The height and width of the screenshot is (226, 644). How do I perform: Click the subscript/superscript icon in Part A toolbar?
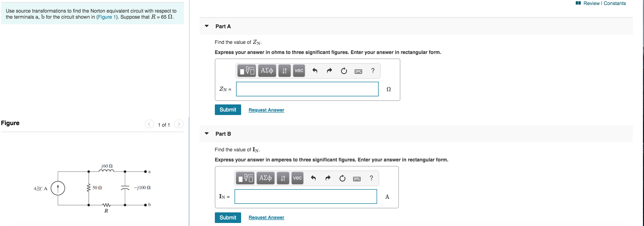[x=284, y=71]
